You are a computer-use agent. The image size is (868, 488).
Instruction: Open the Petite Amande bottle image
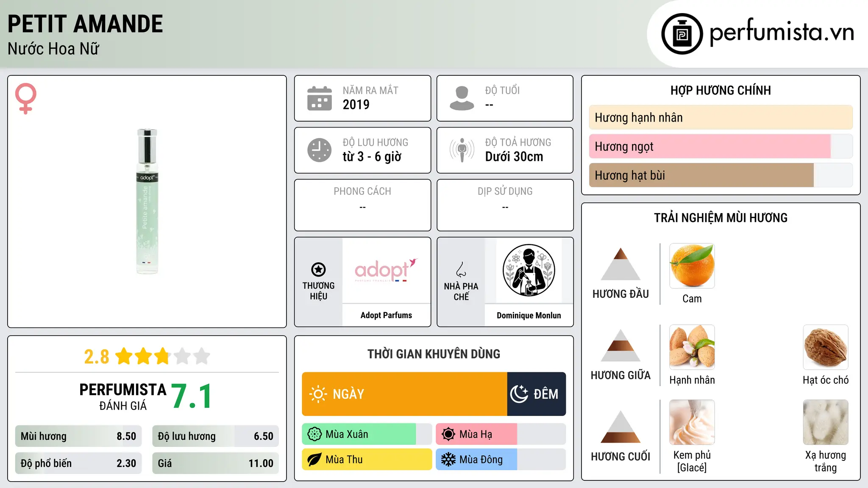coord(147,202)
